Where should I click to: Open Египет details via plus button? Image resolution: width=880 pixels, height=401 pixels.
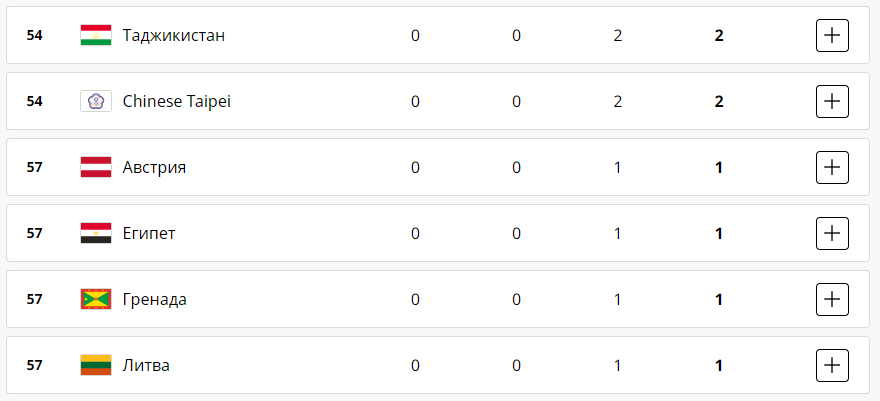(832, 233)
